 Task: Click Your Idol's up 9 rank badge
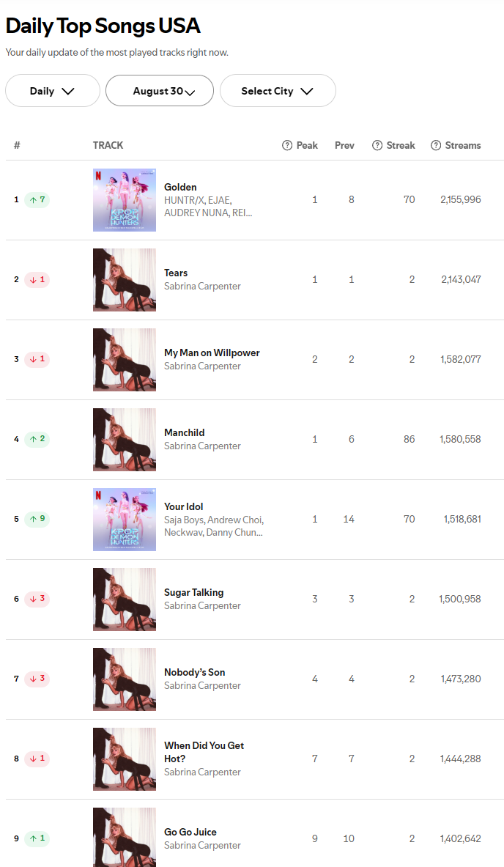click(x=37, y=519)
